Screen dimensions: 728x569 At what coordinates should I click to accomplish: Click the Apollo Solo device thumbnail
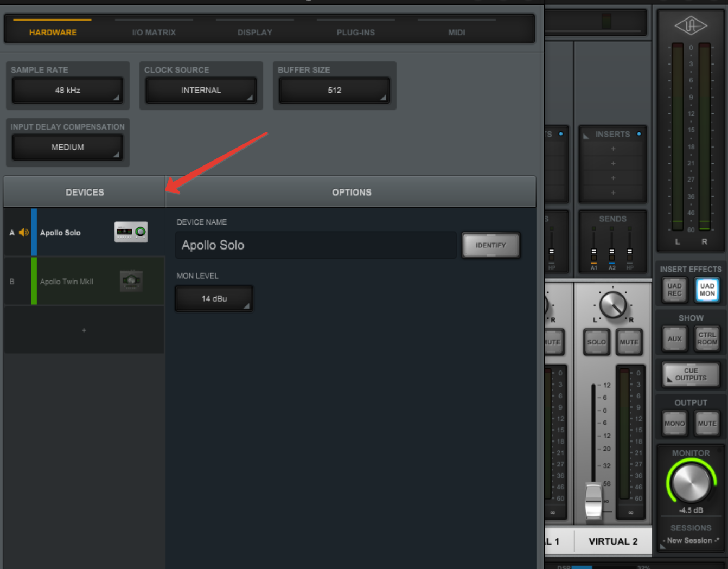point(131,232)
